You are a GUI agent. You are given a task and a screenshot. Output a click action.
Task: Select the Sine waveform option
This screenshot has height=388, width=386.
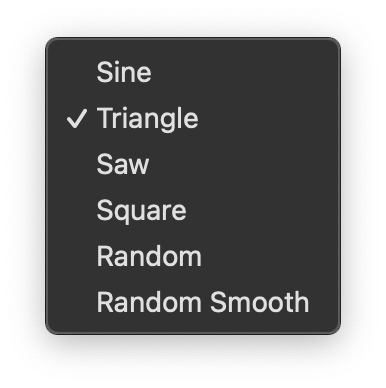pyautogui.click(x=193, y=72)
